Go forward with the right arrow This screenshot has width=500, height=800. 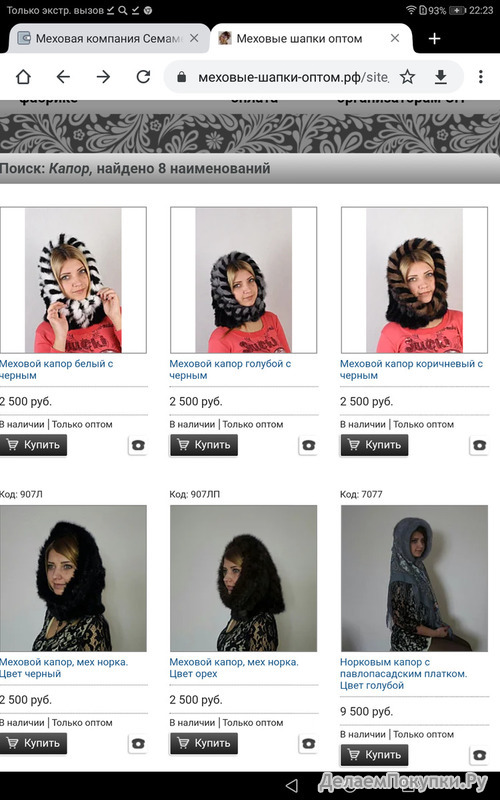(103, 77)
